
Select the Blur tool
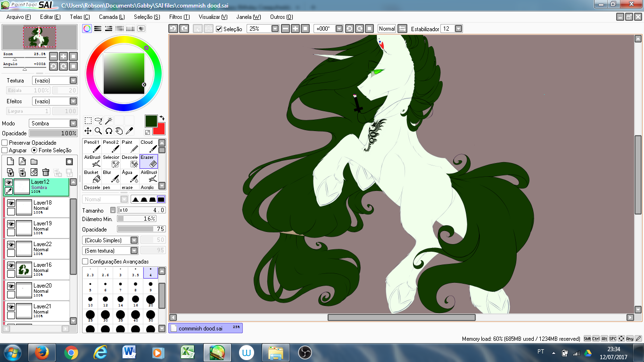[x=111, y=176]
